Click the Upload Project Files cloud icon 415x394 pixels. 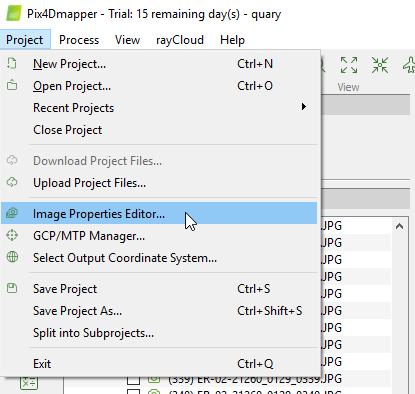tap(12, 182)
